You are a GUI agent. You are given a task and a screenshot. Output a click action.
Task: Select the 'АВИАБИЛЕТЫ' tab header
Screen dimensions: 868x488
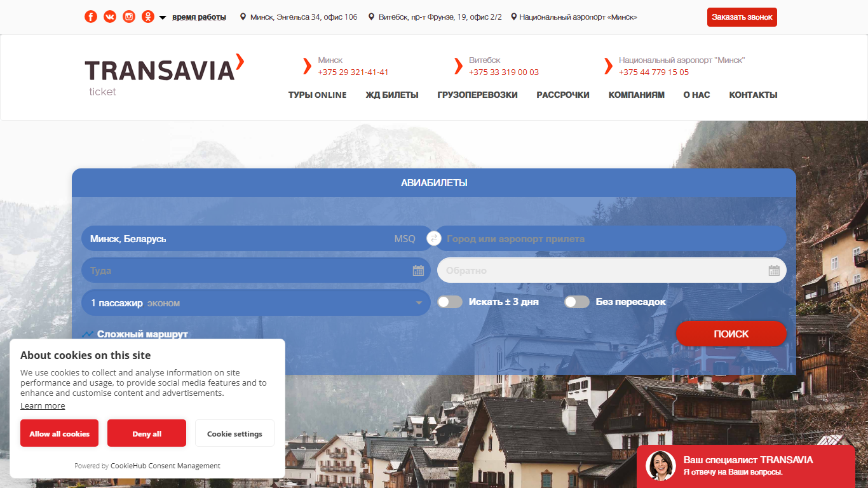[x=434, y=183]
